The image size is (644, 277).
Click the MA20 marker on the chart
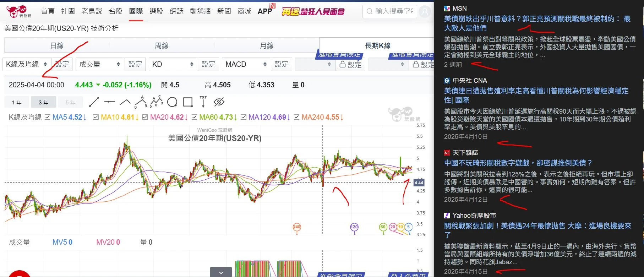(393, 228)
